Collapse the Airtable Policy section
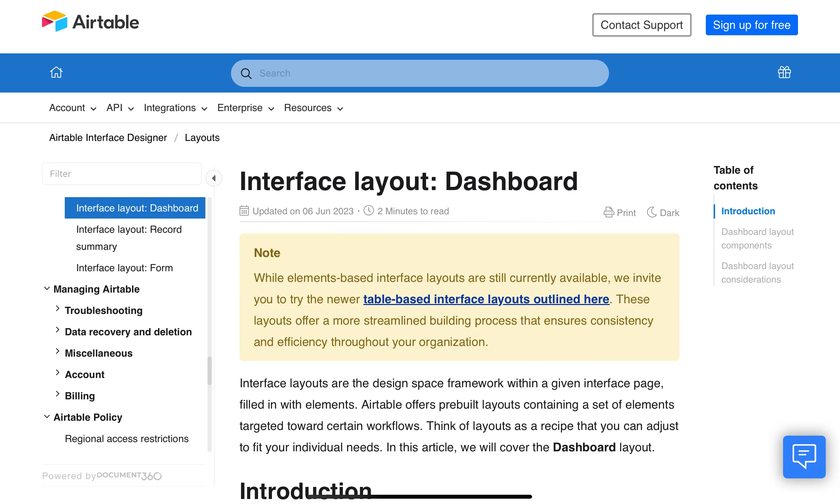Viewport: 840px width, 504px height. tap(47, 416)
